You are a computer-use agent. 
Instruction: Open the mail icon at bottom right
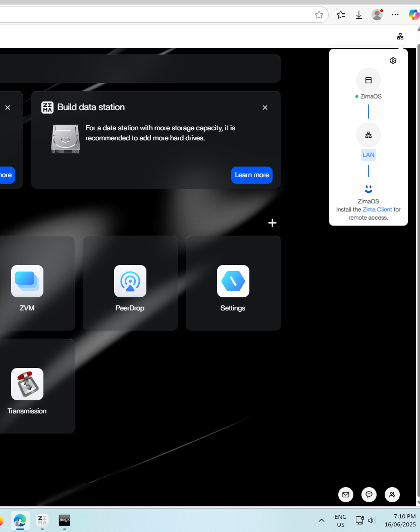click(346, 495)
